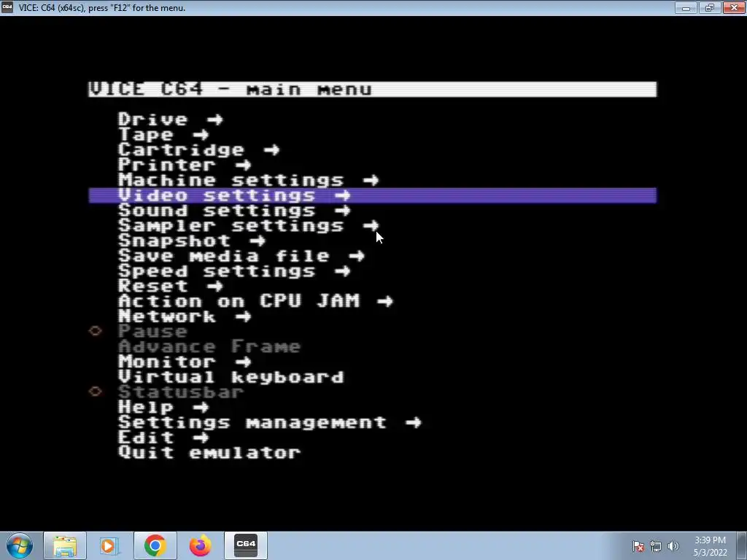Open the Drive submenu
Screen dimensions: 747x560
coord(171,120)
